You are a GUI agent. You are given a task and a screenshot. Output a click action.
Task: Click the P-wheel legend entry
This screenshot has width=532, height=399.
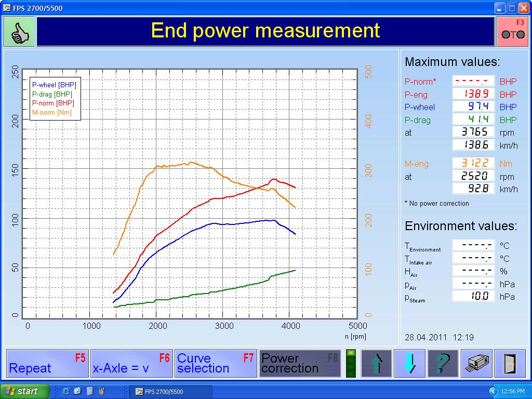[x=54, y=85]
